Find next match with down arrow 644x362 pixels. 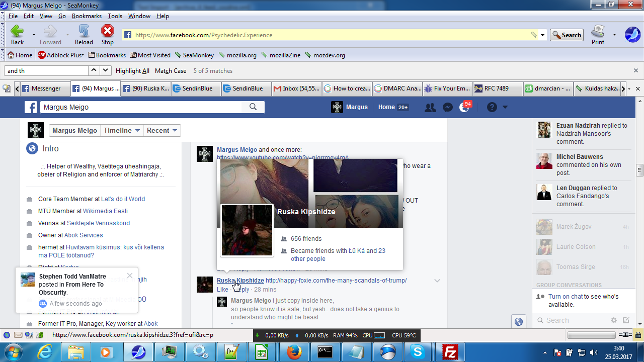tap(106, 71)
